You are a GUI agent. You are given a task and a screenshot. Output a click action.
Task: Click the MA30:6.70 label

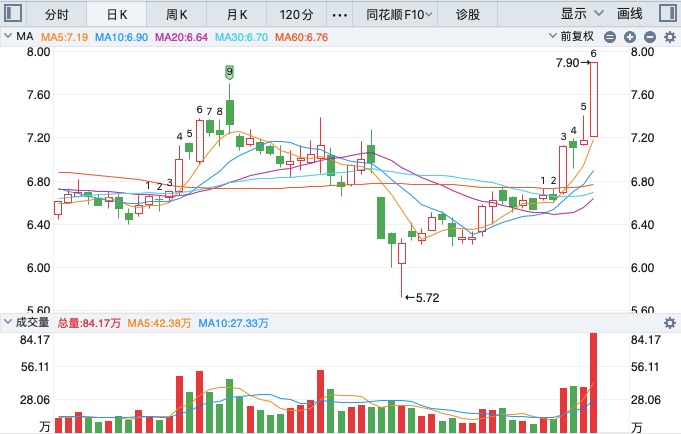pyautogui.click(x=241, y=37)
